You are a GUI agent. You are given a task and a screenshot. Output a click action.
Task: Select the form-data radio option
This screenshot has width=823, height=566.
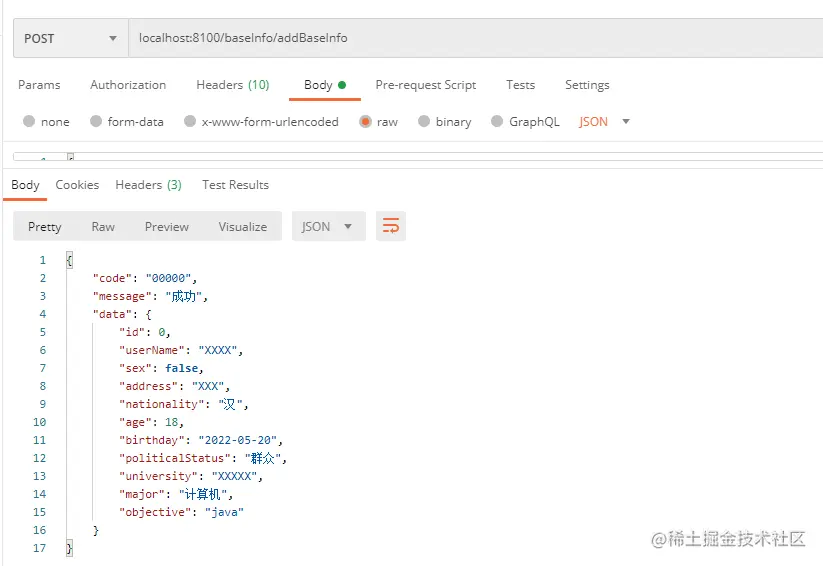coord(96,122)
